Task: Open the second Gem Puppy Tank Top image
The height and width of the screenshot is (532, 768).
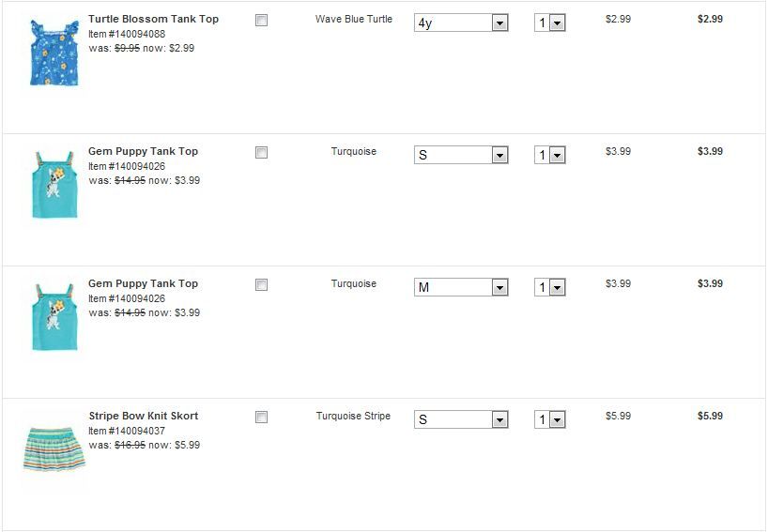Action: pos(54,317)
